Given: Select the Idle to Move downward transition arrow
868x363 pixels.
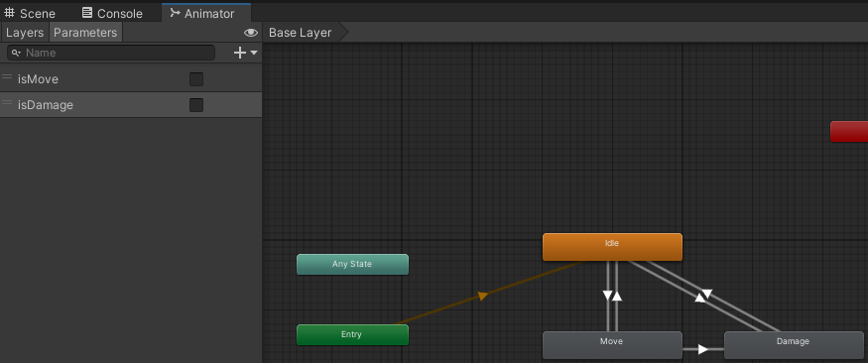Looking at the screenshot, I should click(608, 296).
